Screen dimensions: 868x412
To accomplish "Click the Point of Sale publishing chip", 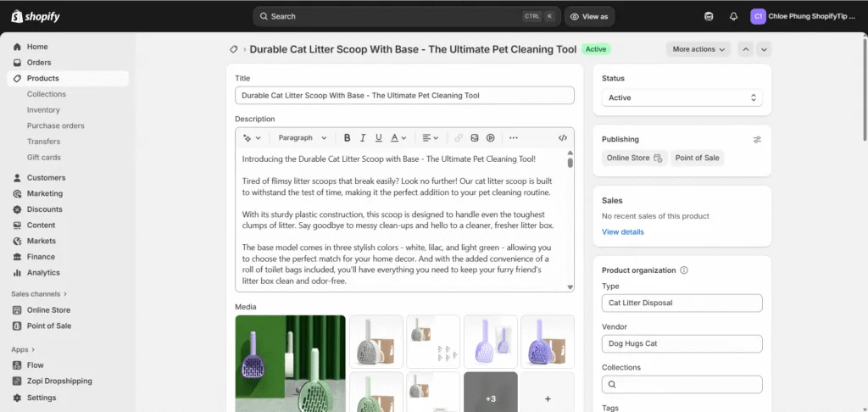I will pos(697,158).
